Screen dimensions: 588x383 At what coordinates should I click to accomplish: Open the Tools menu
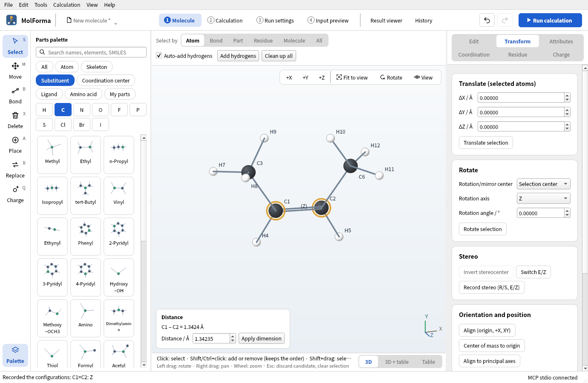tap(41, 5)
